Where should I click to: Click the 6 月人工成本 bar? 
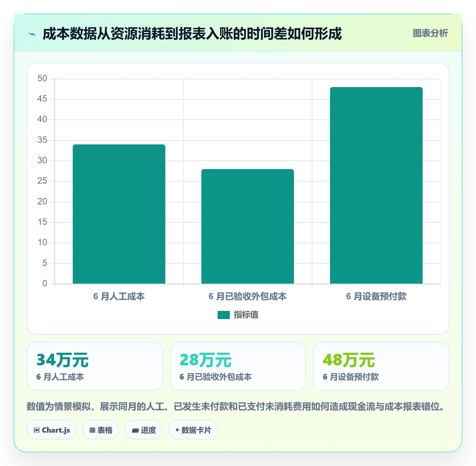119,214
